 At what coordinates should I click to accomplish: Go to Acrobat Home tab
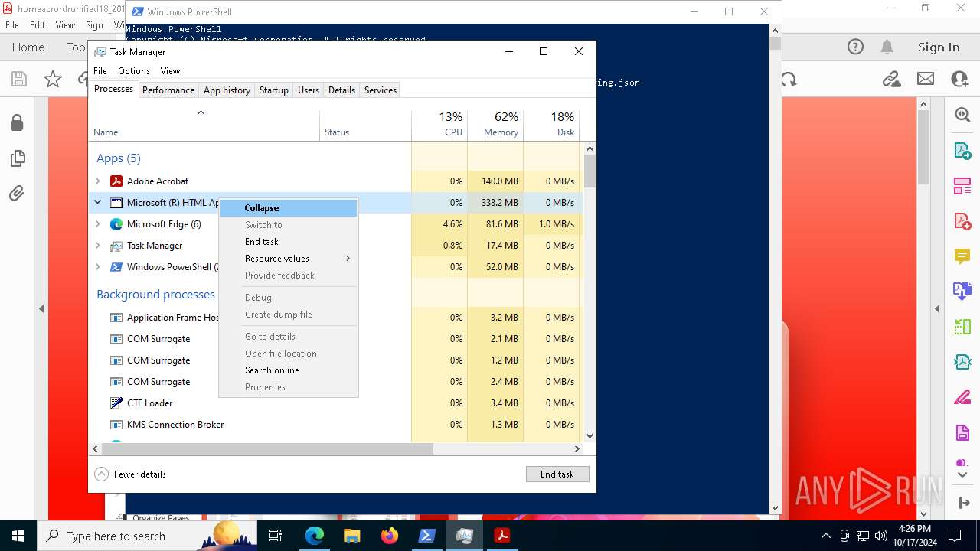pos(28,47)
